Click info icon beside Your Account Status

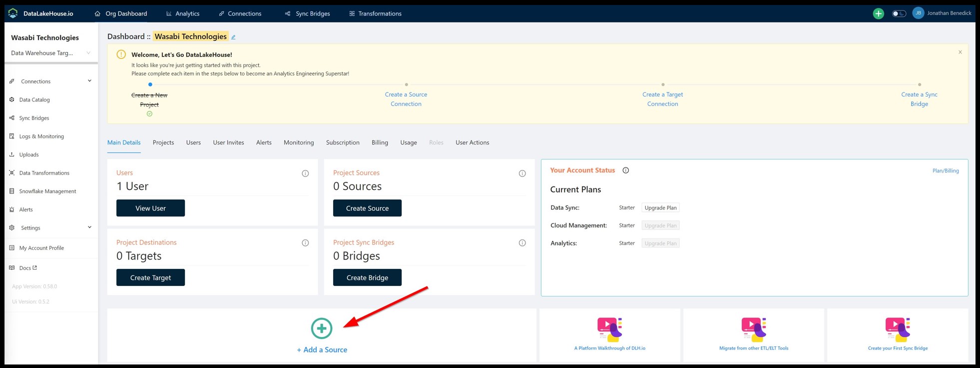pyautogui.click(x=625, y=170)
